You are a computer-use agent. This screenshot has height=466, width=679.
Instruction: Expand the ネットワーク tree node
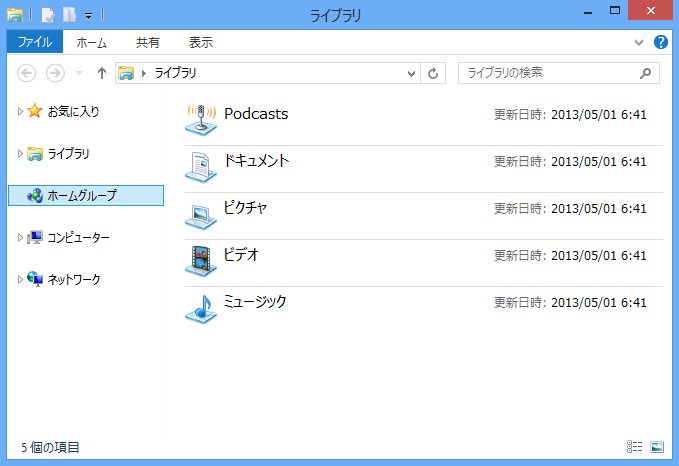point(20,279)
